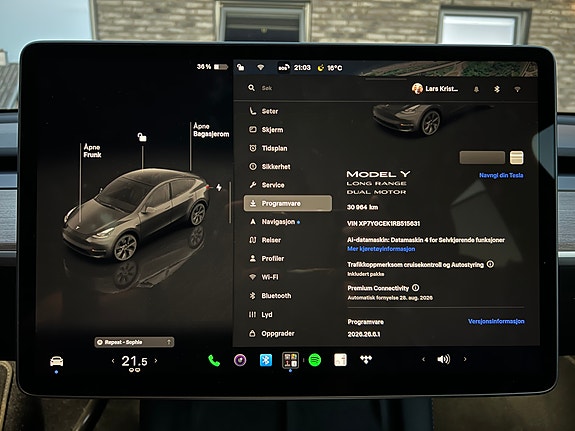Raise volume with right arrow
The image size is (575, 431).
click(465, 359)
